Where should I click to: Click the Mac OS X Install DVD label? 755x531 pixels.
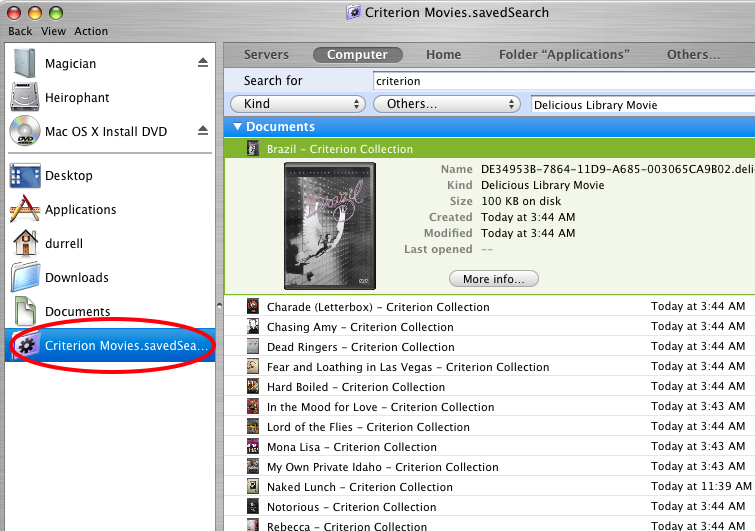pyautogui.click(x=106, y=131)
